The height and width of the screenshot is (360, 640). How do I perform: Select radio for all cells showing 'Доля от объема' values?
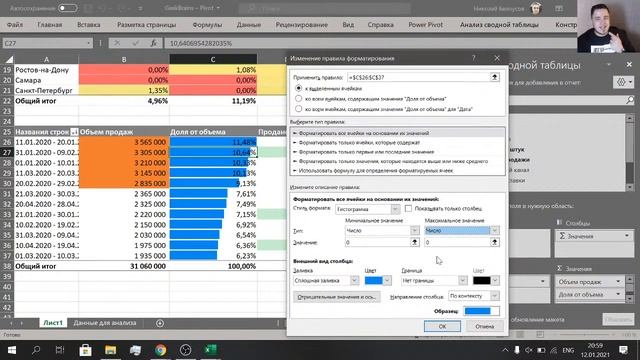pos(298,98)
